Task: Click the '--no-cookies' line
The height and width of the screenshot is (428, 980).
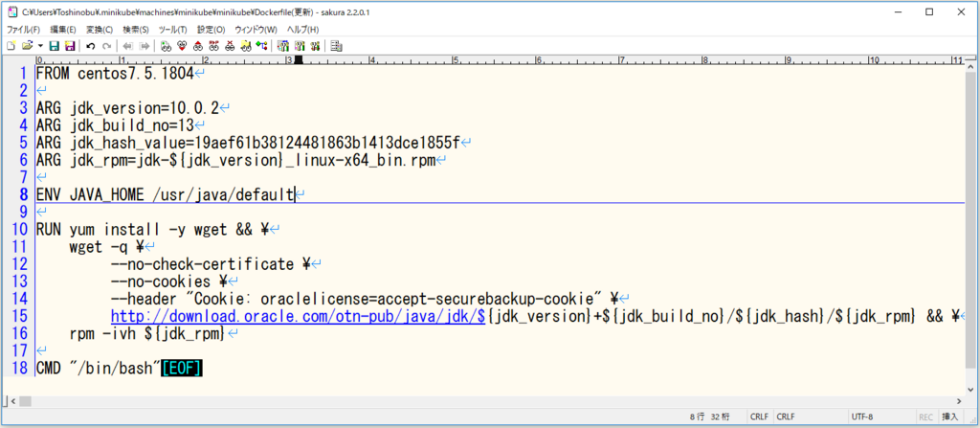Action: pos(168,282)
